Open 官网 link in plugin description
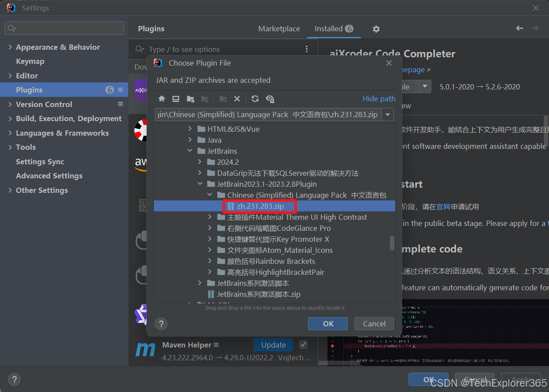 click(x=443, y=207)
